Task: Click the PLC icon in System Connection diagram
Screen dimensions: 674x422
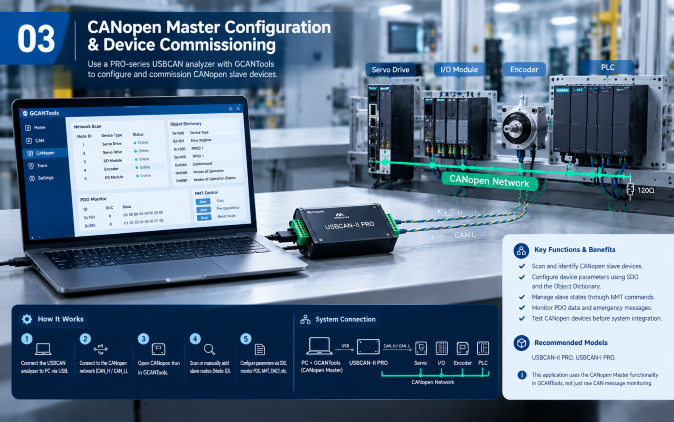Action: tap(483, 348)
